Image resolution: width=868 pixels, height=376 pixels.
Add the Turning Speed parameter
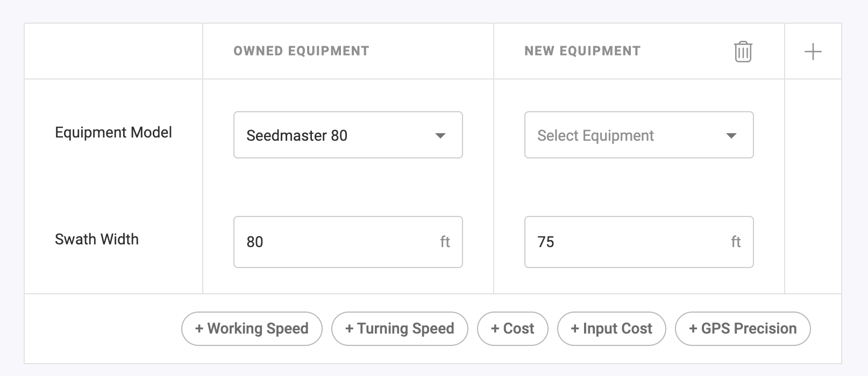[x=400, y=329]
